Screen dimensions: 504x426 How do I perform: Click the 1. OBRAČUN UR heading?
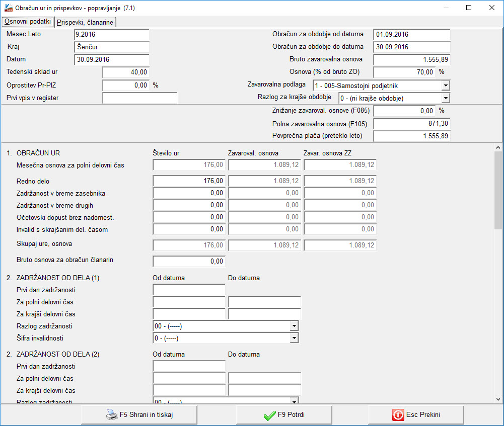[33, 153]
